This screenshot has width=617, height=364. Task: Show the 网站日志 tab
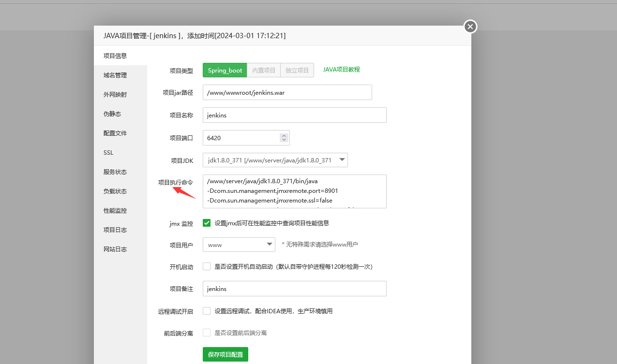120,249
